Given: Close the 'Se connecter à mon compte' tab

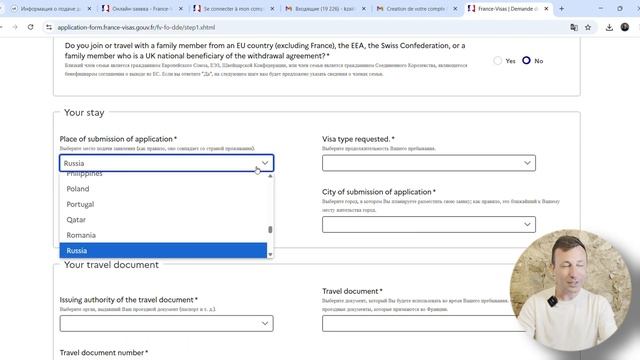Looking at the screenshot, I should 272,9.
